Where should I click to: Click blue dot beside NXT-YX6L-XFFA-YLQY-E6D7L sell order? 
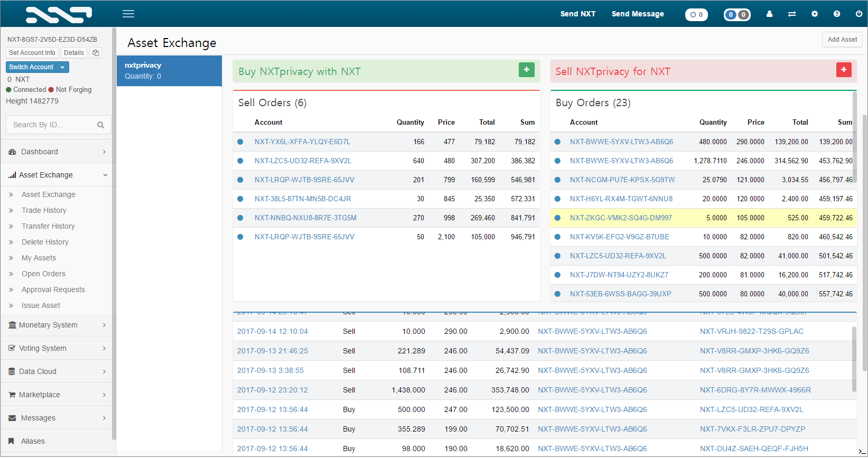pyautogui.click(x=240, y=142)
